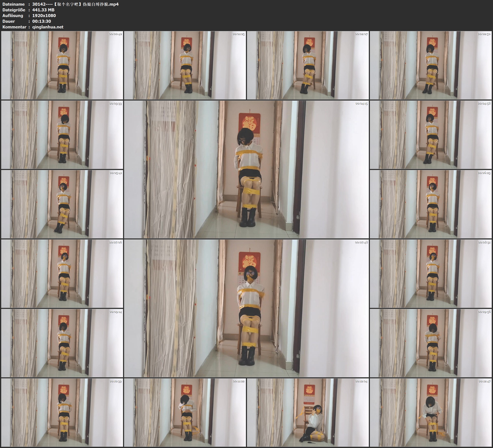Click the thumbnail timestamped 00:00:42
The width and height of the screenshot is (493, 448).
point(62,65)
